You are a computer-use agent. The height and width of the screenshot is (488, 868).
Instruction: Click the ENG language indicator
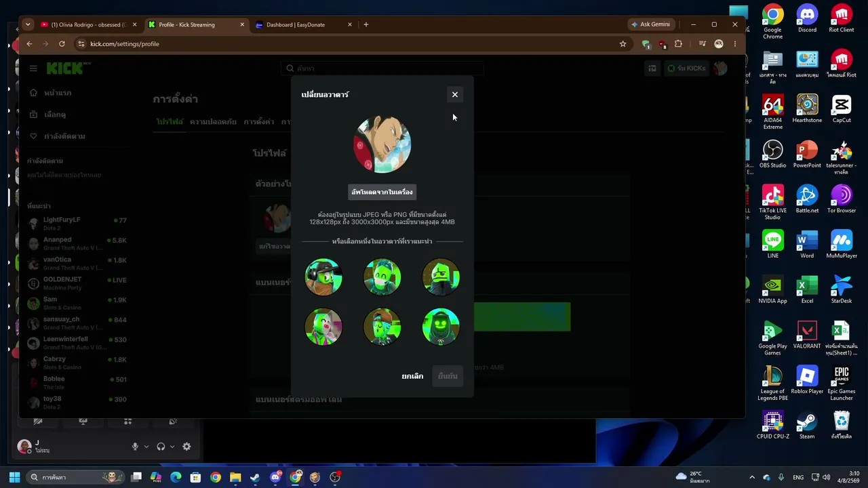coord(798,477)
